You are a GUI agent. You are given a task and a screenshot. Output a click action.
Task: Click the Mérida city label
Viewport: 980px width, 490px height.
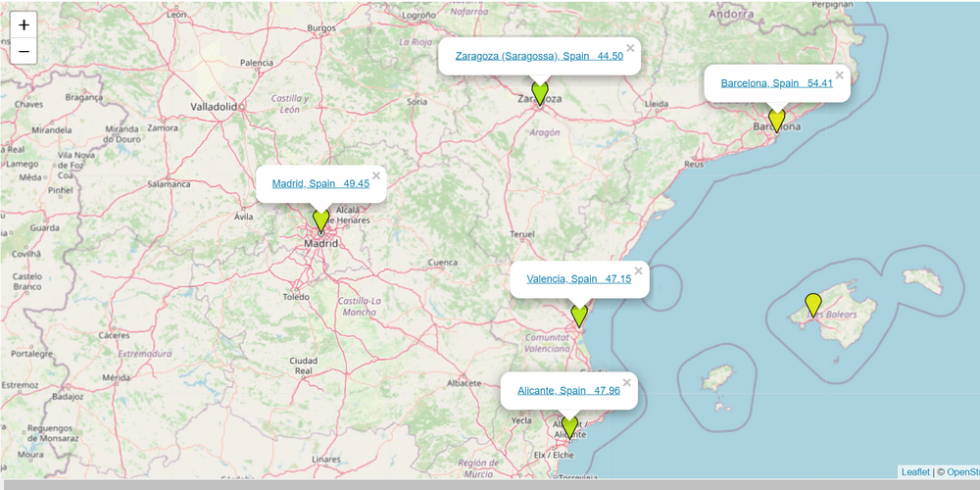point(117,378)
